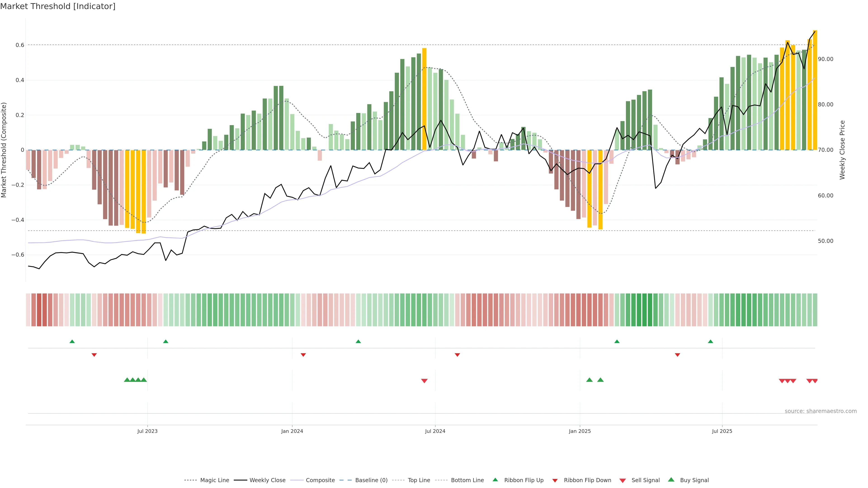Click the rightmost green Buy Signal triangle
Viewport: 868px width, 488px height.
coord(600,380)
